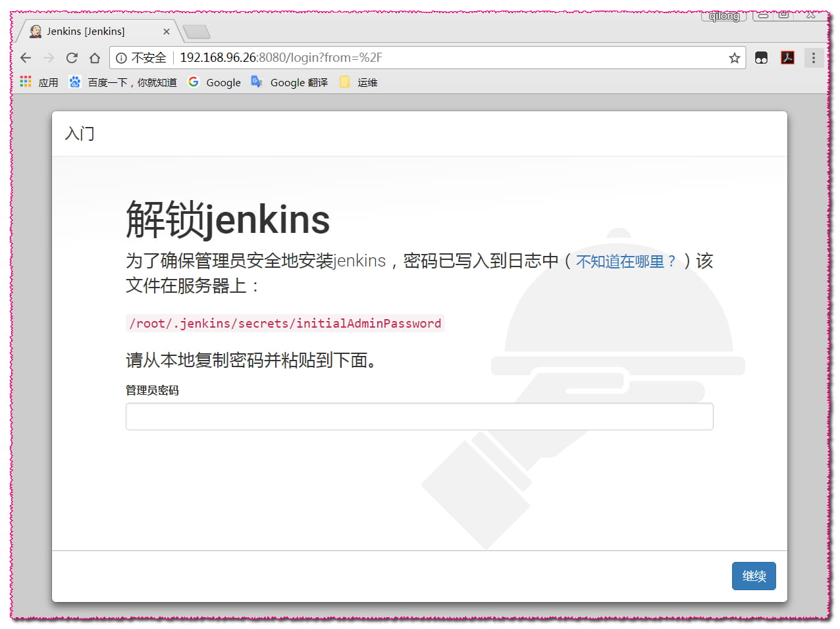Click the initialAdminPassword file path

point(285,323)
